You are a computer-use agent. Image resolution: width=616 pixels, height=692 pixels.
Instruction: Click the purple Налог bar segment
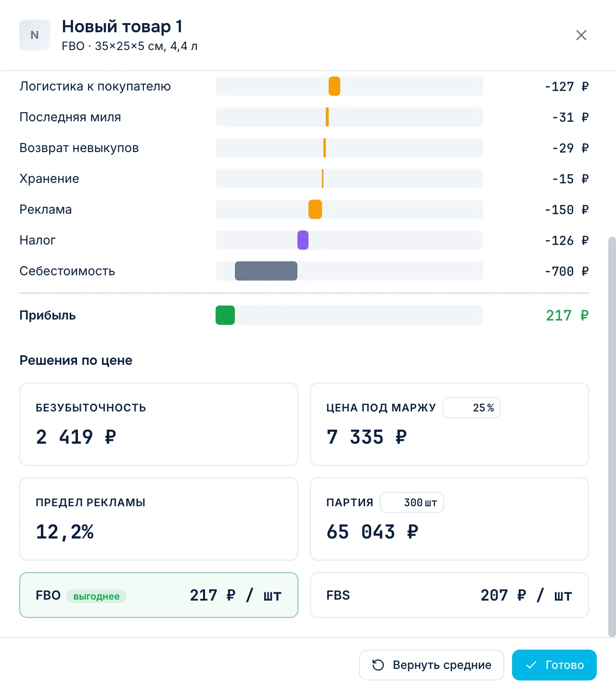coord(303,240)
